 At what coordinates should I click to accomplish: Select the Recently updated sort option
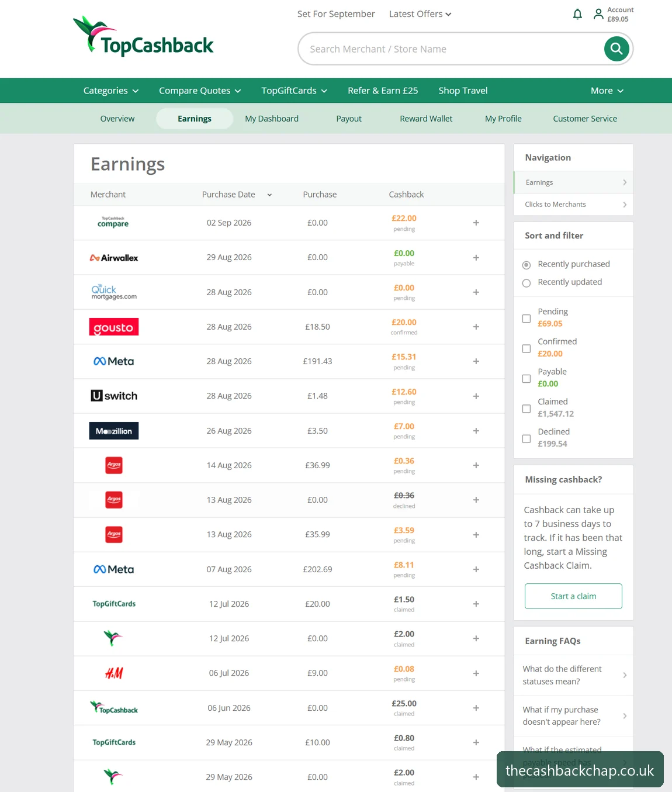click(526, 283)
